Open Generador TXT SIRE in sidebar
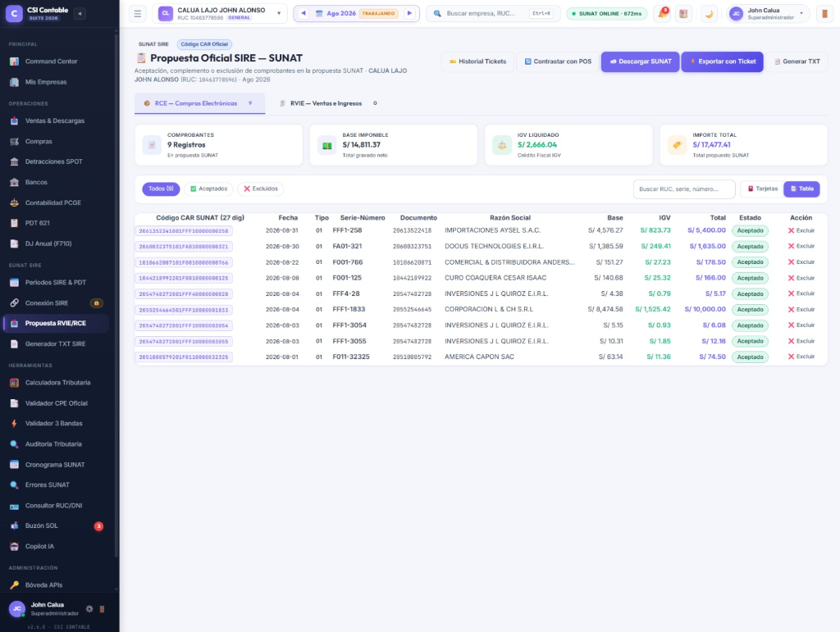Screen dimensions: 840x632 [x=56, y=344]
